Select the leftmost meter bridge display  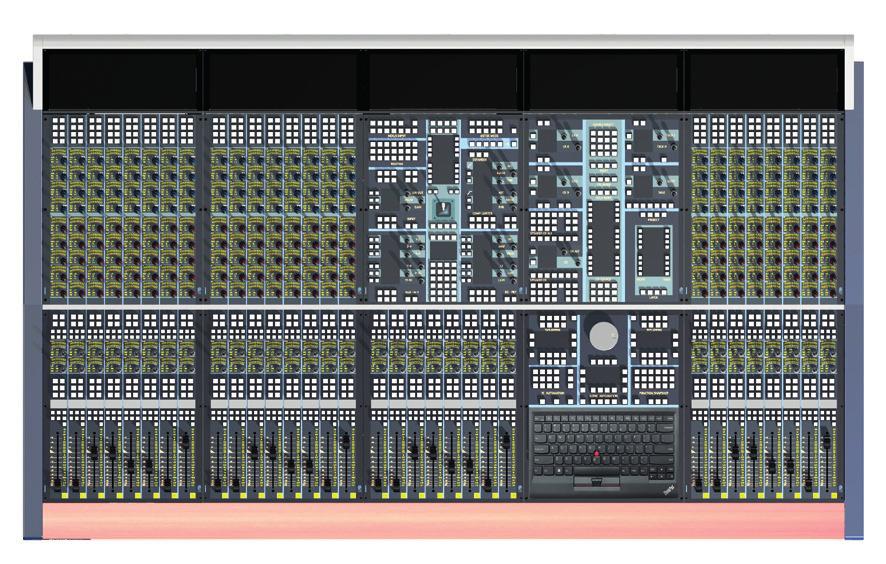pyautogui.click(x=122, y=79)
